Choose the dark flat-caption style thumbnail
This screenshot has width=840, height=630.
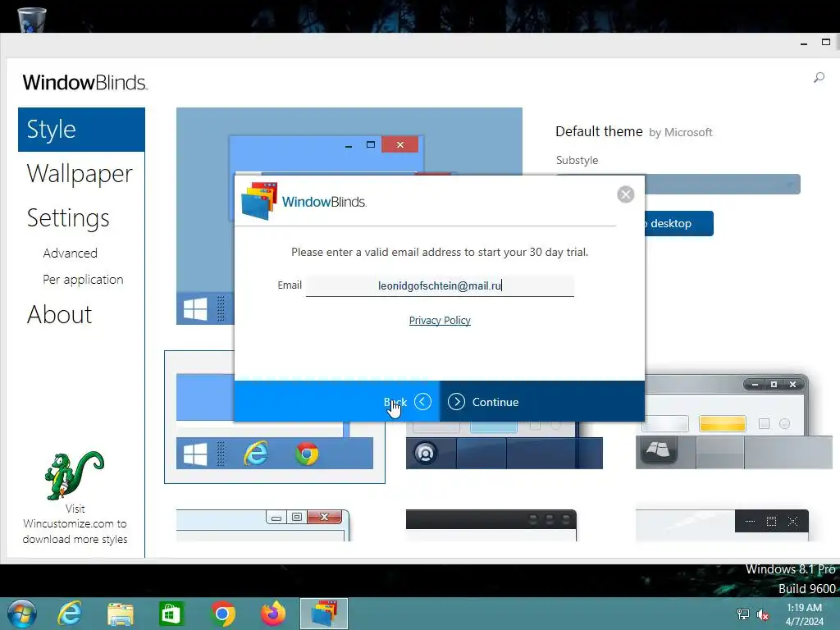pyautogui.click(x=722, y=525)
